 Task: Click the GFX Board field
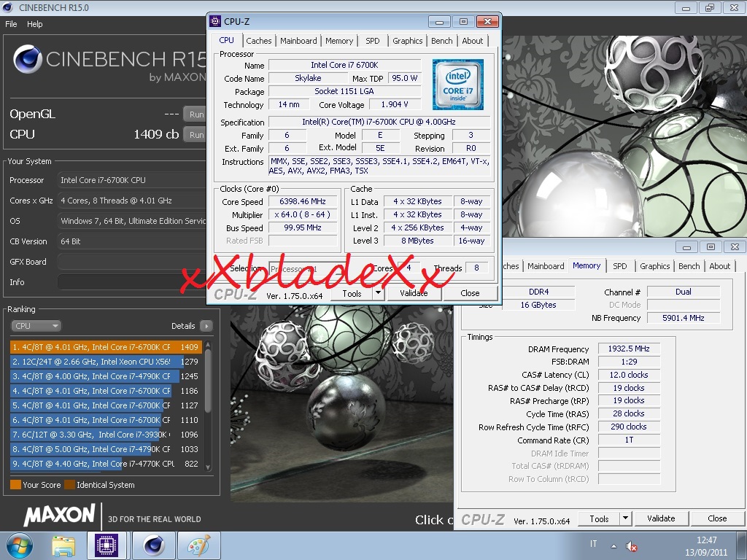point(132,262)
